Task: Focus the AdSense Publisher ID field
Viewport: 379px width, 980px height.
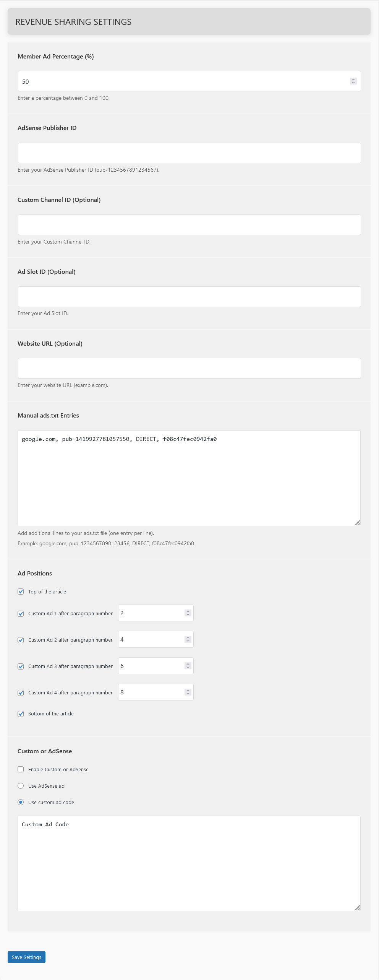Action: pyautogui.click(x=189, y=153)
